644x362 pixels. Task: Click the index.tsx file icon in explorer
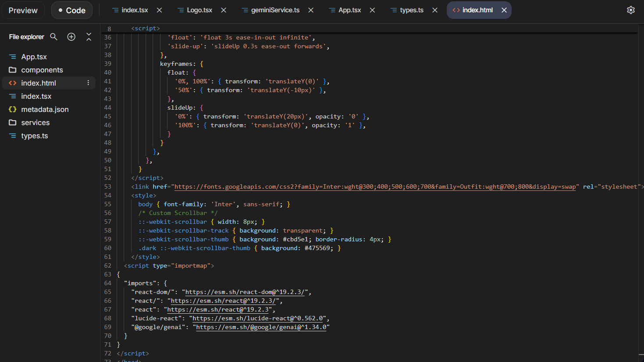click(x=13, y=96)
